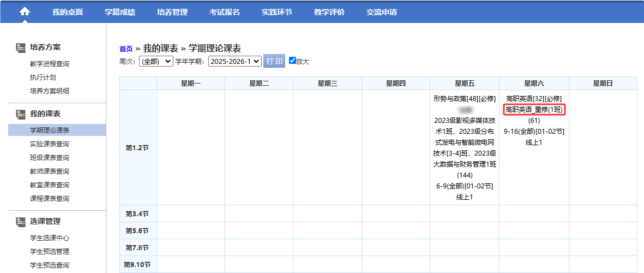Click the 我的课表 section icon

click(21, 114)
